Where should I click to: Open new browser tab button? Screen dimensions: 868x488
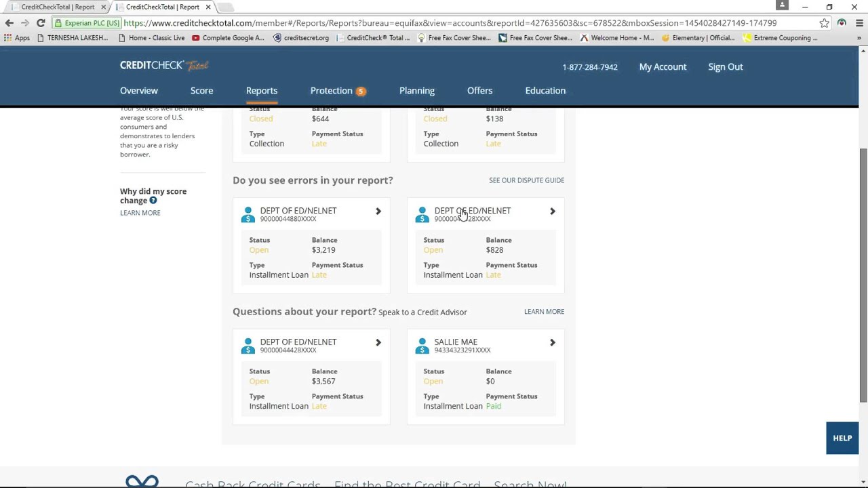pyautogui.click(x=226, y=7)
